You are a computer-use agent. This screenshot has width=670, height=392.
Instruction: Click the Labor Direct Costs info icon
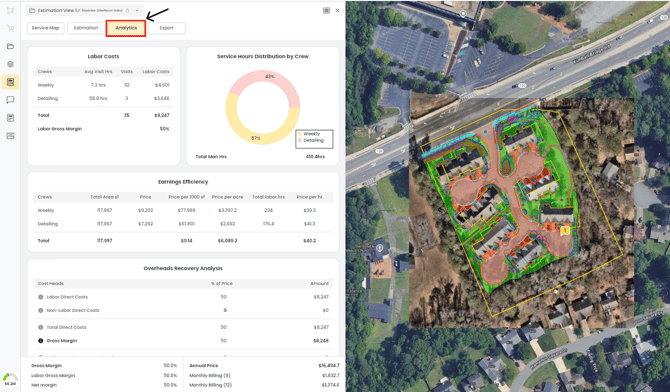pyautogui.click(x=41, y=297)
